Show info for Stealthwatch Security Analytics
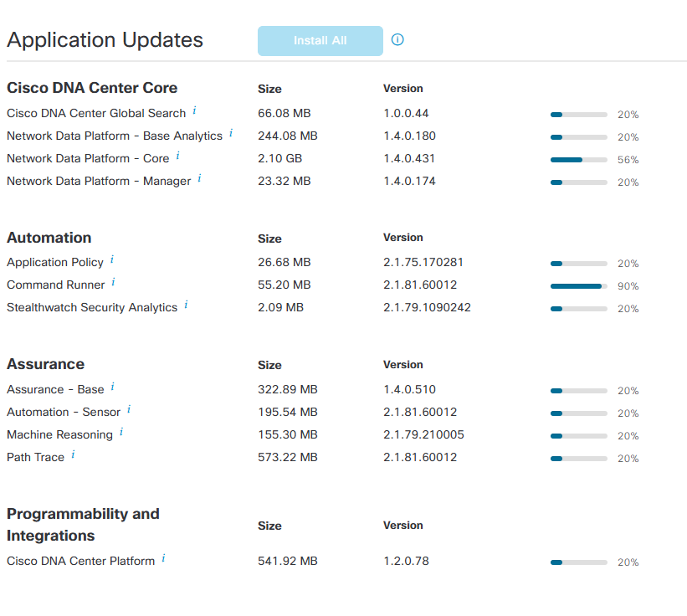687x616 pixels. 187,305
